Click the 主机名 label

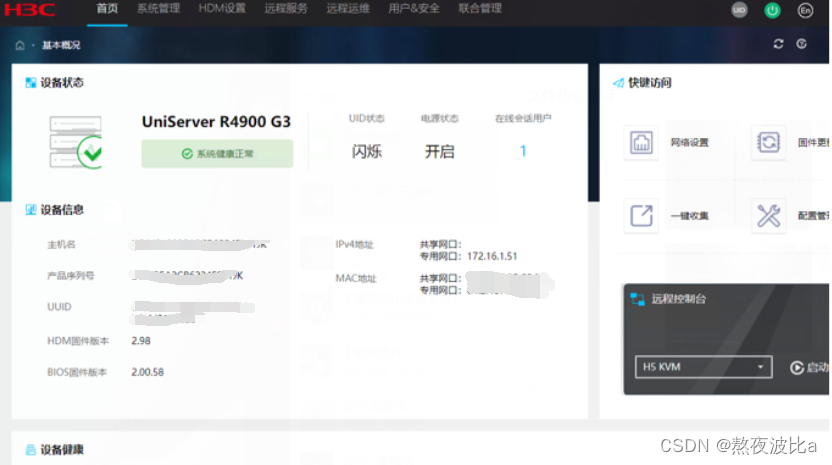pyautogui.click(x=61, y=244)
